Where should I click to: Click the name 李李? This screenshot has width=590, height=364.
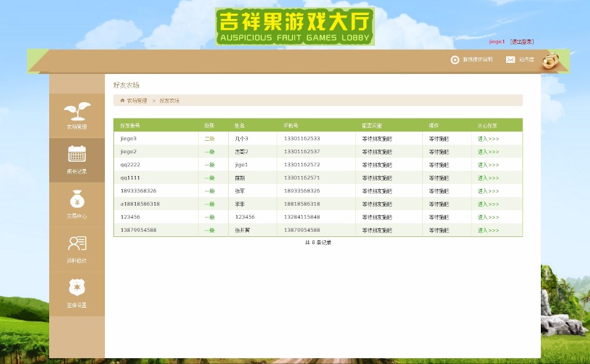(240, 204)
